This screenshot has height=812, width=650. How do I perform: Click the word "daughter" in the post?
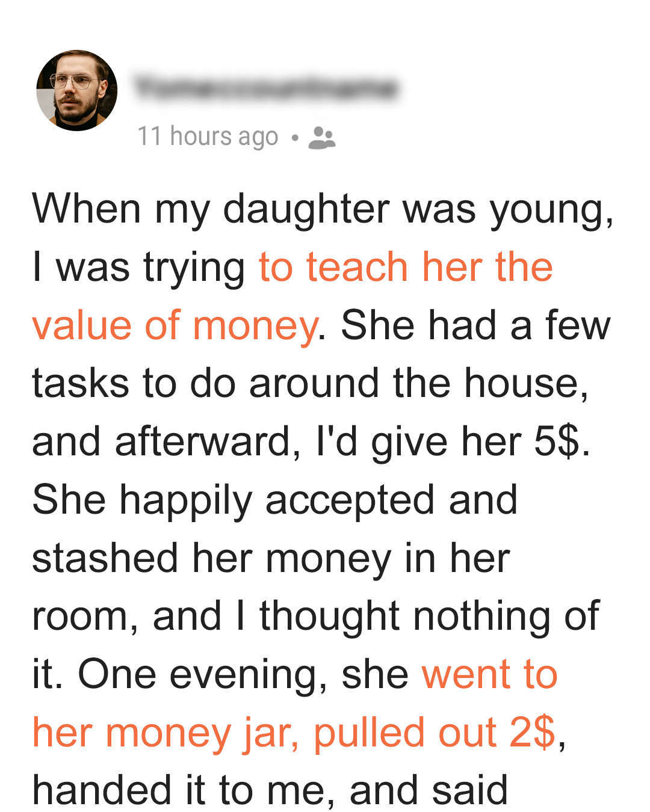[306, 209]
